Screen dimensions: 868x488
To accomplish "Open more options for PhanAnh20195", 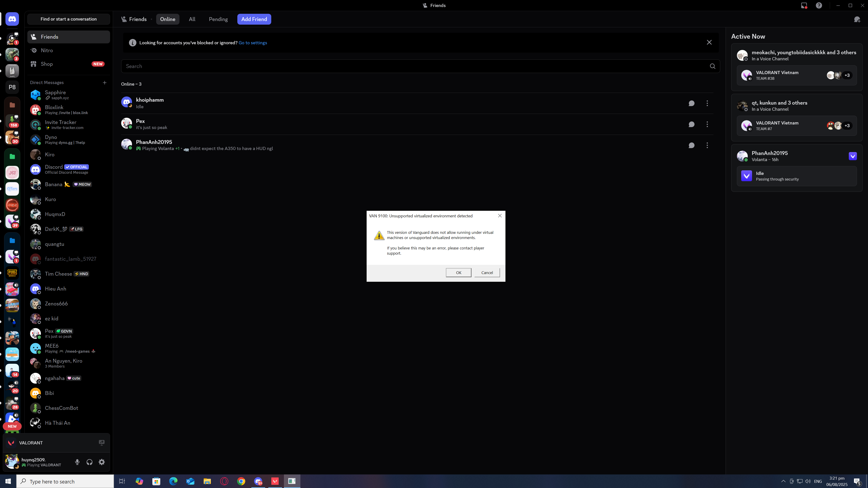I will coord(707,145).
